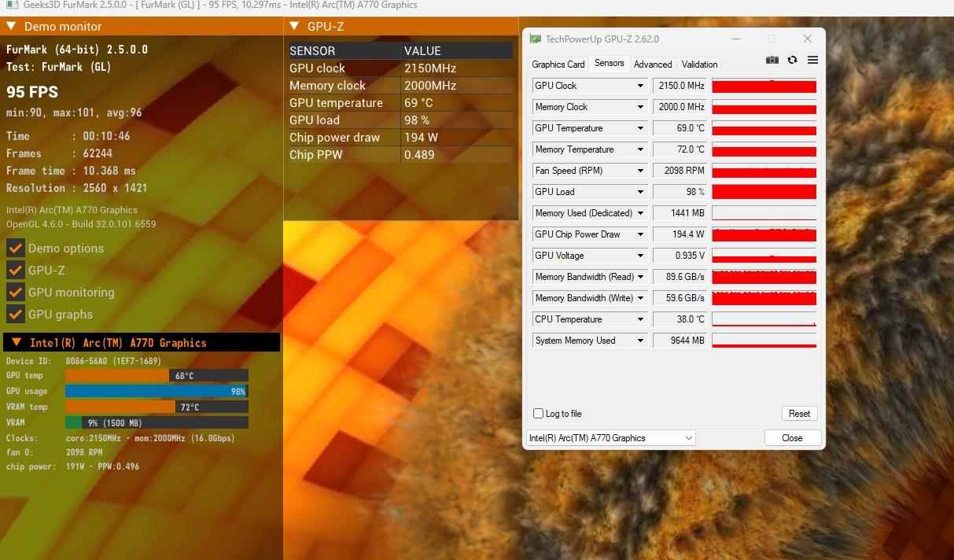This screenshot has width=954, height=560.
Task: Click the GPU-Z app icon in title bar
Action: click(536, 39)
